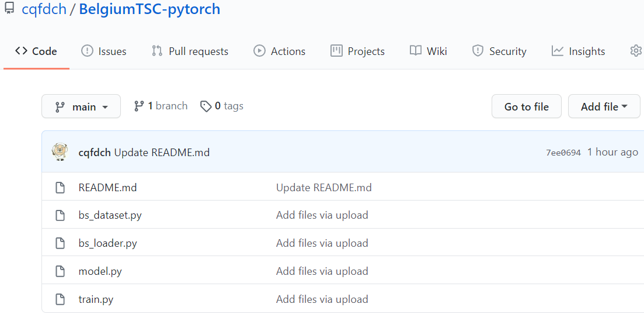Open the Pull requests tab
This screenshot has width=644, height=321.
(x=190, y=51)
